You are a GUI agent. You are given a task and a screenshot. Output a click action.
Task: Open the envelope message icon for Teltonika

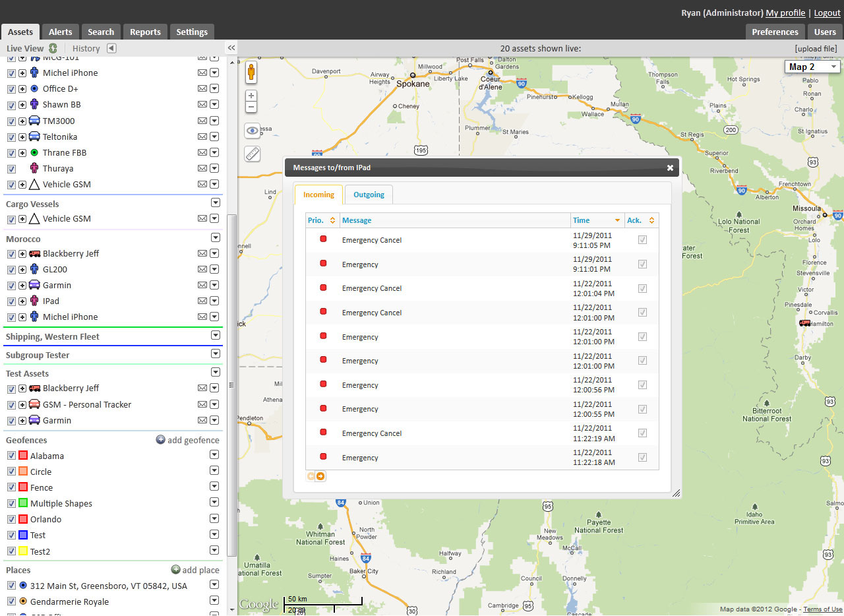(202, 137)
